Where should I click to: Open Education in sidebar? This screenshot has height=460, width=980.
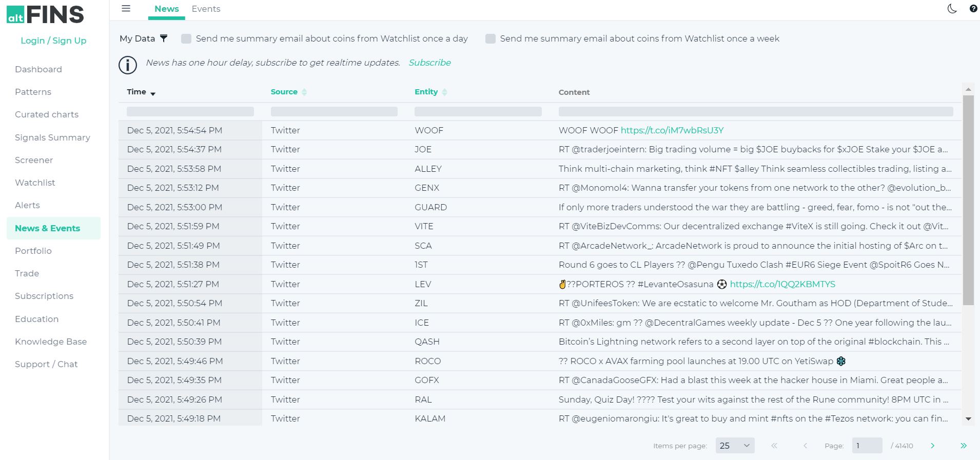pos(36,319)
